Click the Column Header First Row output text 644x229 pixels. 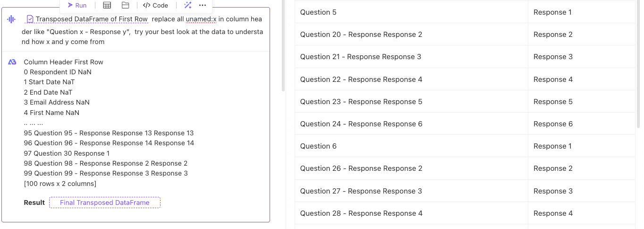coord(63,62)
